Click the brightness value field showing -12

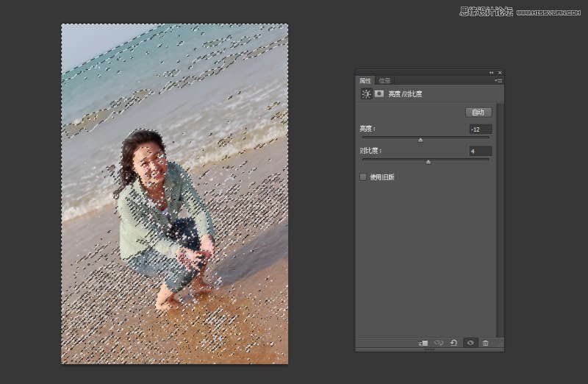(x=481, y=129)
